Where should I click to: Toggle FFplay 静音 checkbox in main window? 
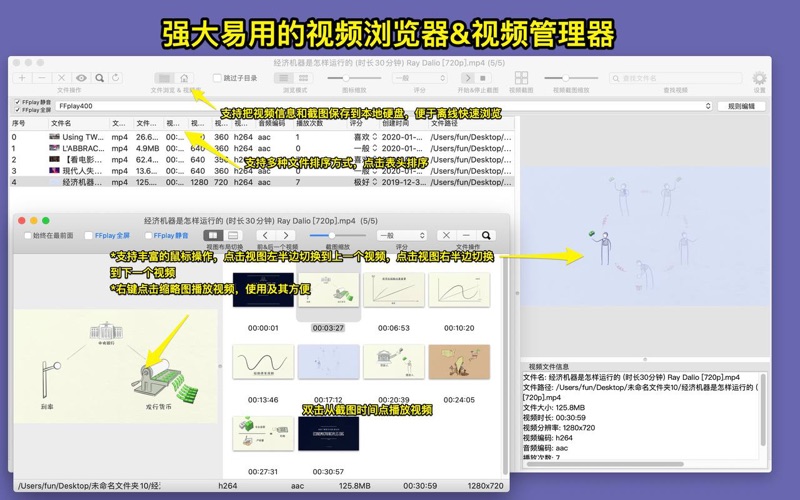18,102
